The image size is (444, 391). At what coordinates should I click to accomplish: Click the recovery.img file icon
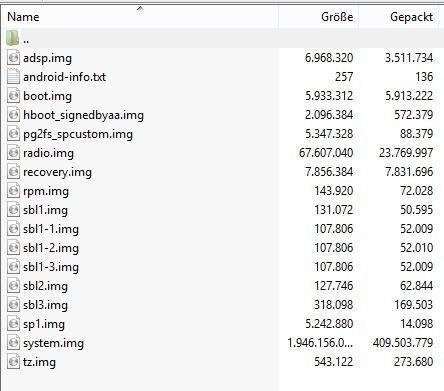13,172
